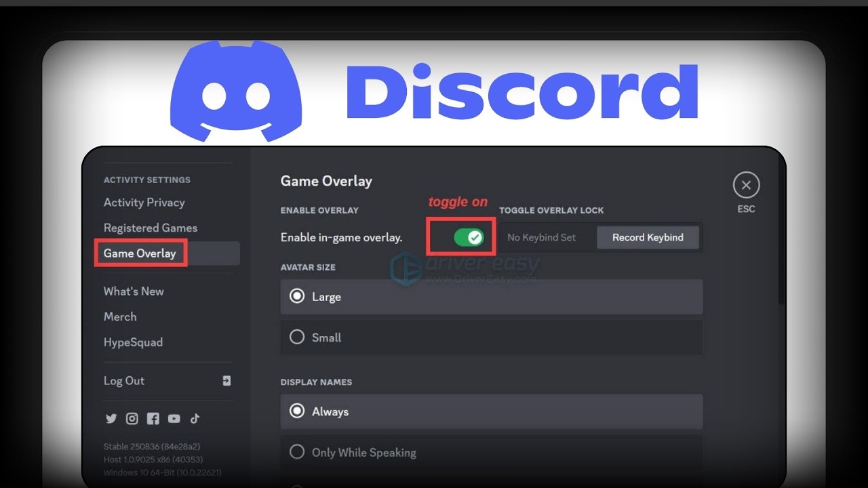Select Small avatar size
Image resolution: width=868 pixels, height=488 pixels.
(x=492, y=338)
